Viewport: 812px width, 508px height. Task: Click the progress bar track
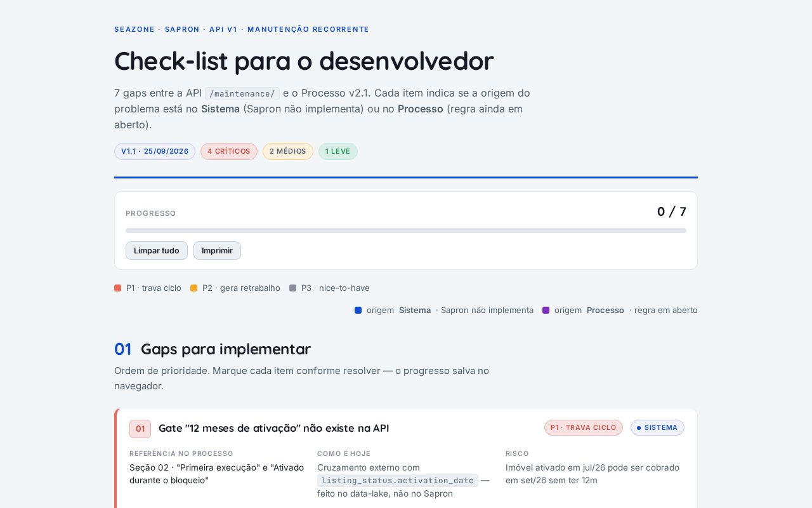[x=406, y=231]
